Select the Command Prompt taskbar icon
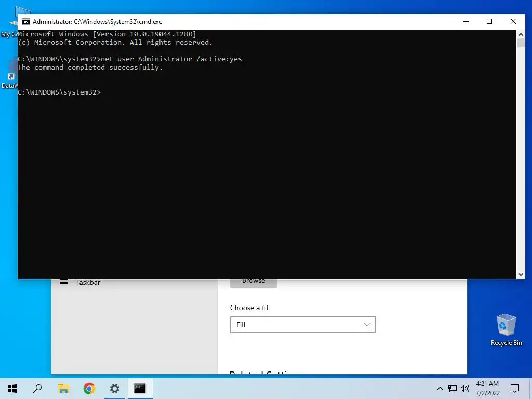Screen dimensions: 532x399 coord(140,389)
